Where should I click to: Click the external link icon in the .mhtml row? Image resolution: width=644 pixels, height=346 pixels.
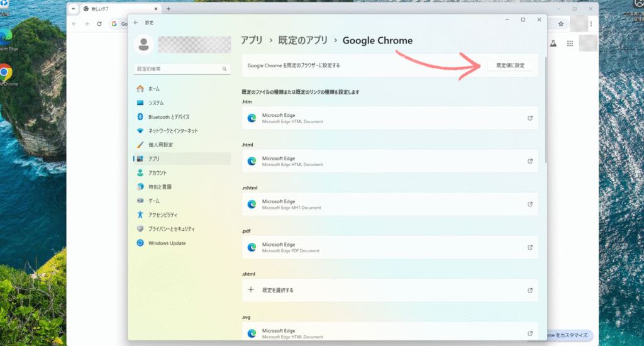click(530, 204)
